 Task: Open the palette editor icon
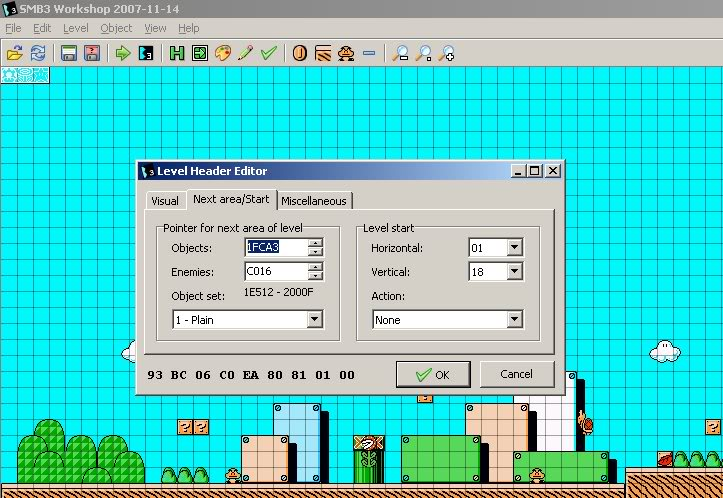point(223,53)
